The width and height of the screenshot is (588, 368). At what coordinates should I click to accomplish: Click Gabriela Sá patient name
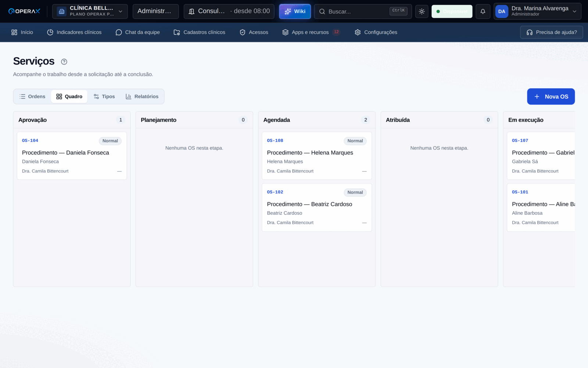(x=525, y=162)
